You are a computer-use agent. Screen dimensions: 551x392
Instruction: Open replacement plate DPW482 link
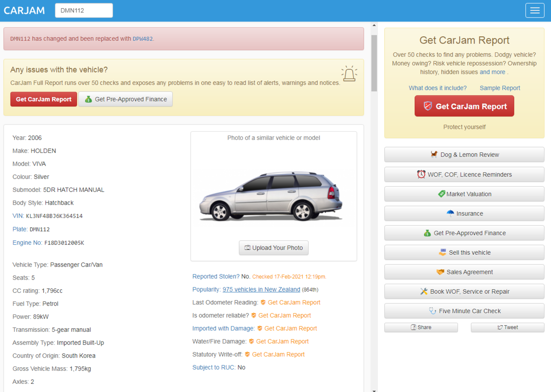pyautogui.click(x=143, y=39)
